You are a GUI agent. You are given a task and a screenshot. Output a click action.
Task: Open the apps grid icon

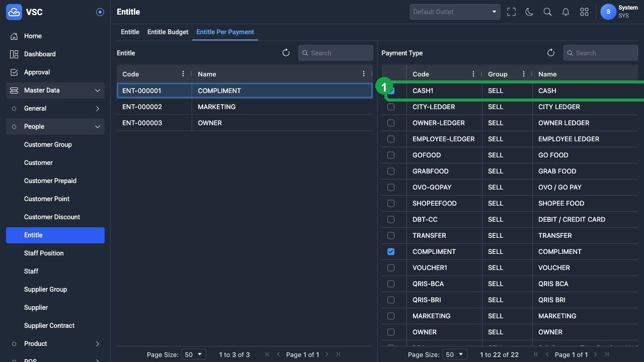[x=584, y=12]
